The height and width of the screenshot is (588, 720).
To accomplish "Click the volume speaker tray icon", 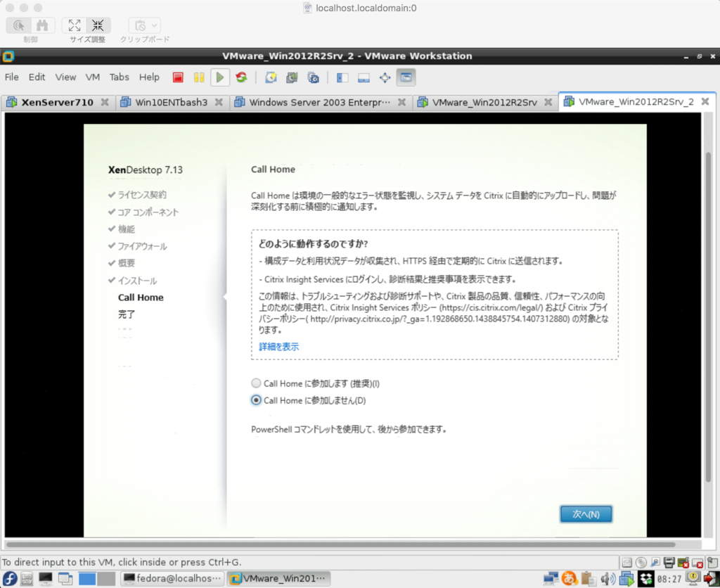I will coord(607,579).
